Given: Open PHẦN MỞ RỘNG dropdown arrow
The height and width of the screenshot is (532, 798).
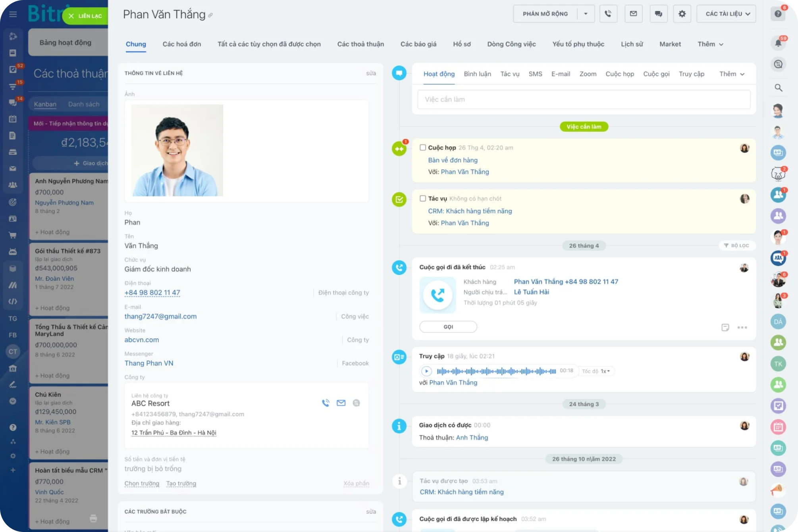Looking at the screenshot, I should click(x=585, y=14).
